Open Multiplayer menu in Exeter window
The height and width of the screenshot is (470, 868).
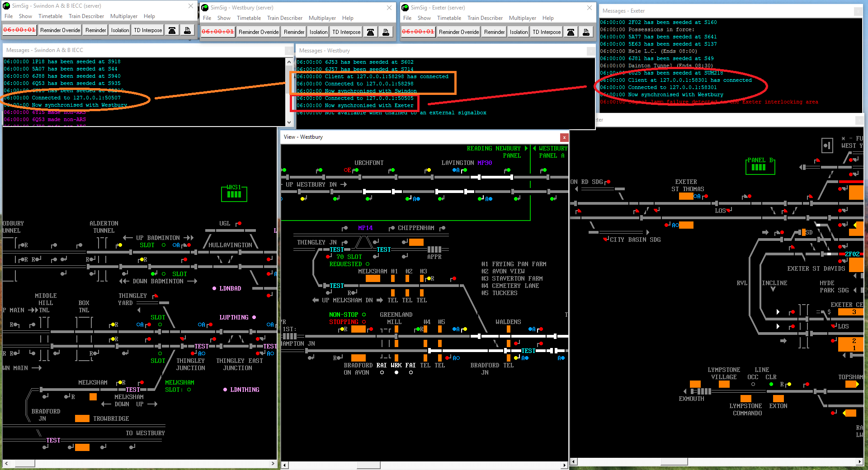tap(522, 18)
